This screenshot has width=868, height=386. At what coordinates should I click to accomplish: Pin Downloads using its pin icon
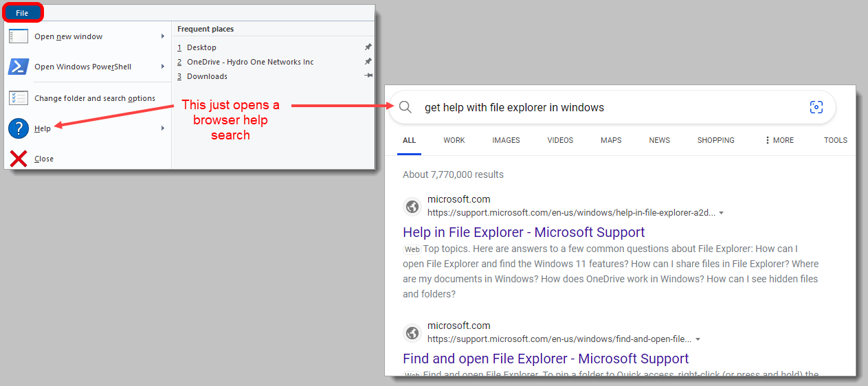[368, 76]
